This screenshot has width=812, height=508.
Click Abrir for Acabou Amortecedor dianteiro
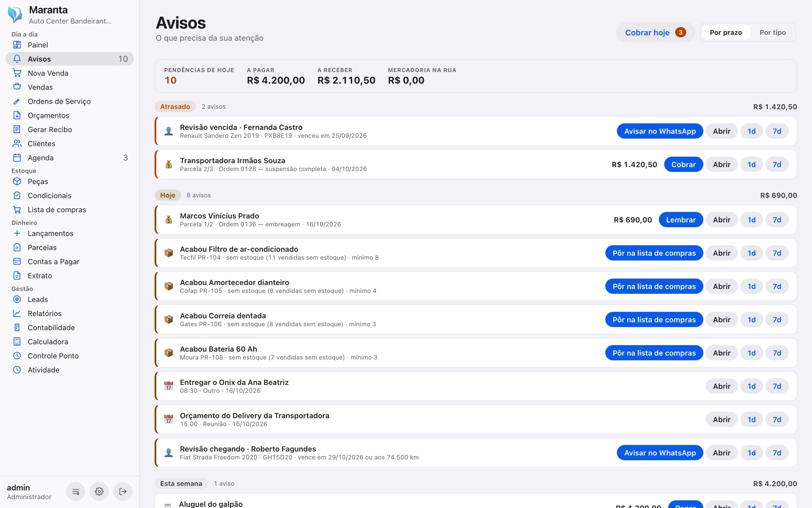pos(721,286)
